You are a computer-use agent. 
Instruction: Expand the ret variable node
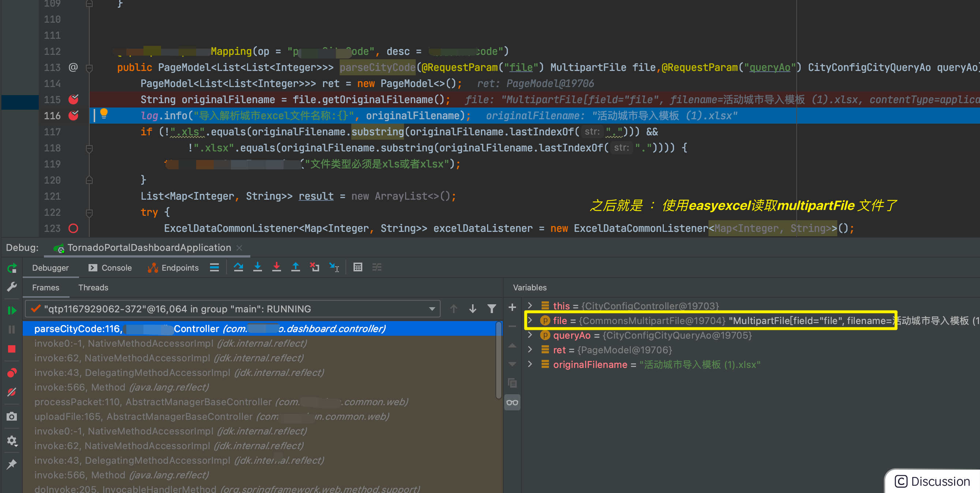[x=530, y=349]
